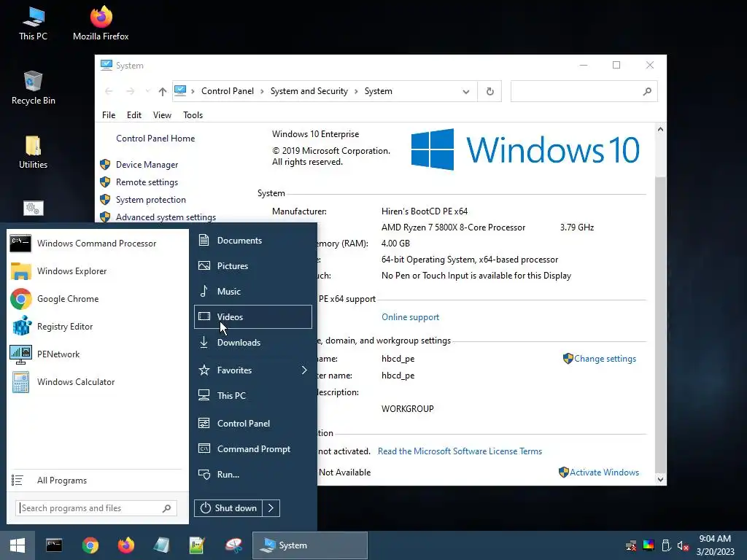The width and height of the screenshot is (747, 560).
Task: Click the muted volume tray icon
Action: 683,545
